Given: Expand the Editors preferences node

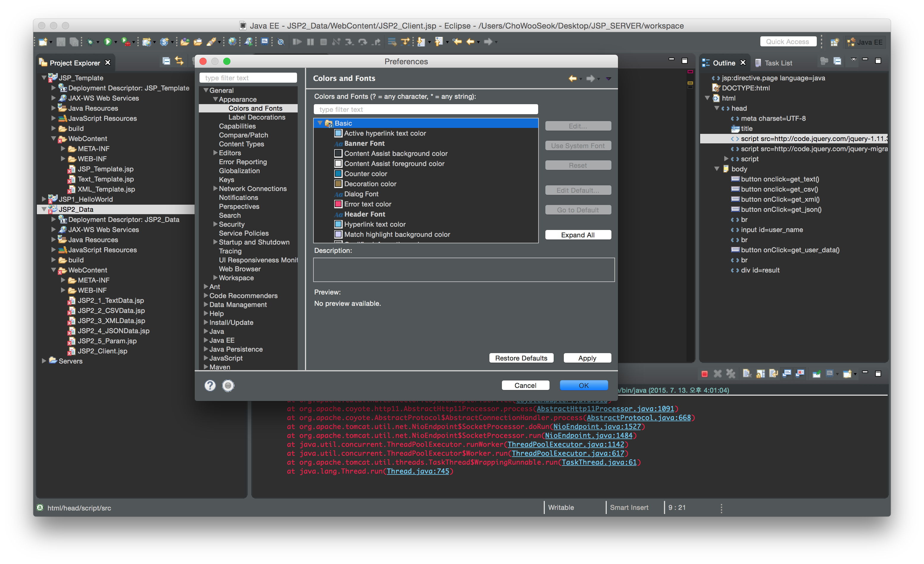Looking at the screenshot, I should click(x=215, y=153).
